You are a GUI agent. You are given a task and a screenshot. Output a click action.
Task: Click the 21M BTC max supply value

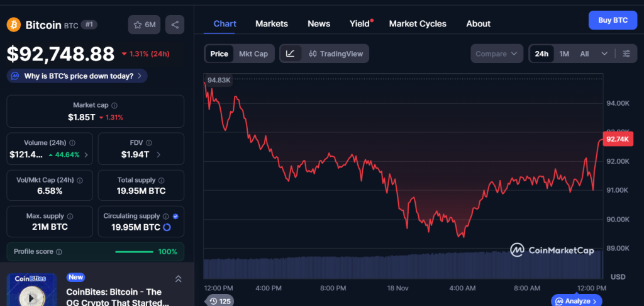click(x=50, y=227)
